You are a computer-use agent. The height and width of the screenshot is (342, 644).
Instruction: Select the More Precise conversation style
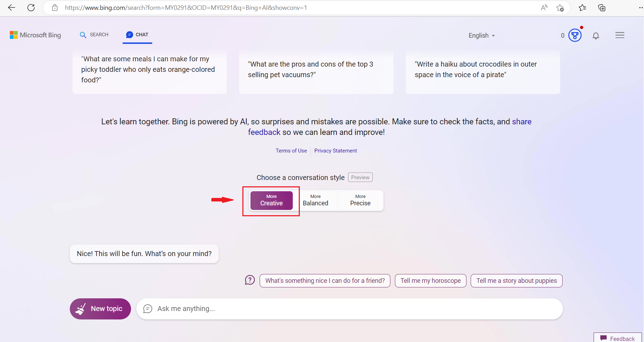360,200
